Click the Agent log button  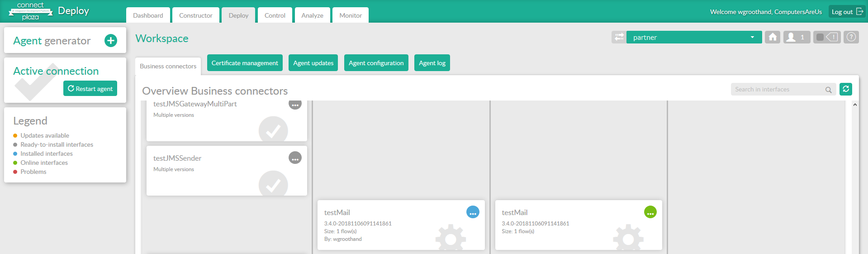[432, 63]
